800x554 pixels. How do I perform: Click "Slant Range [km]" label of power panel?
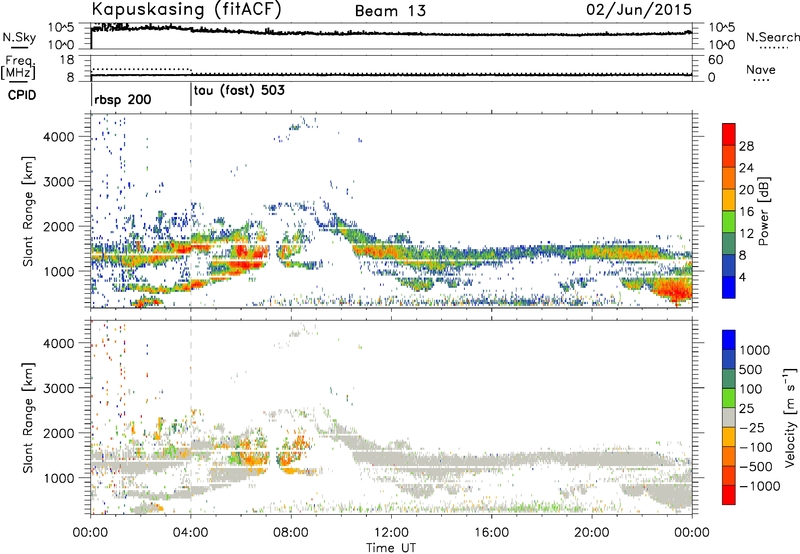pyautogui.click(x=28, y=211)
